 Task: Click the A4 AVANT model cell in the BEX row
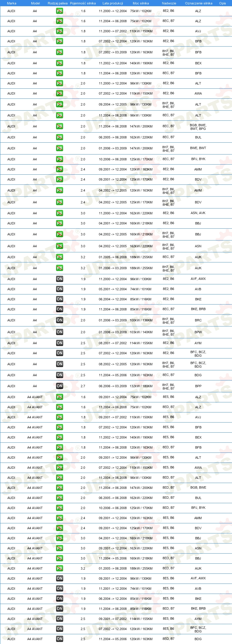point(35,437)
